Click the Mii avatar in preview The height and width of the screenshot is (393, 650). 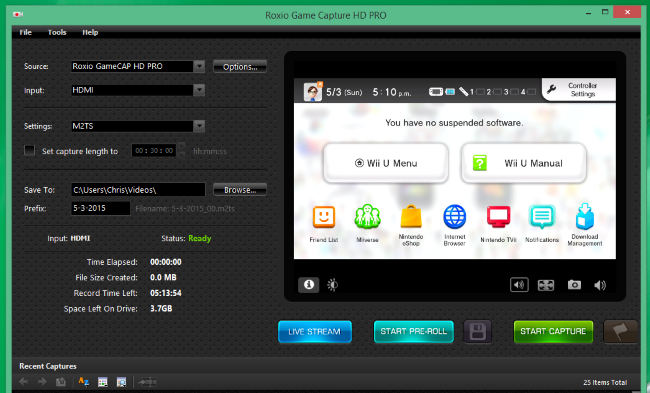[x=313, y=91]
